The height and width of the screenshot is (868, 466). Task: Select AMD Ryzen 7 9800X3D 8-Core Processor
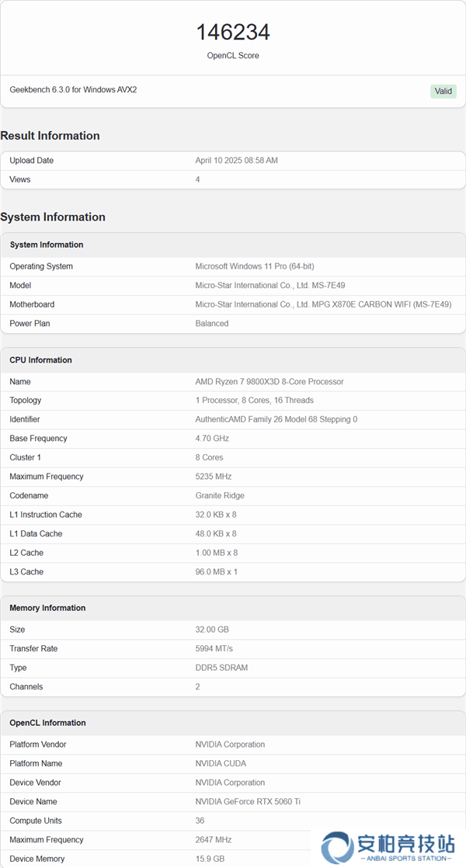coord(270,381)
